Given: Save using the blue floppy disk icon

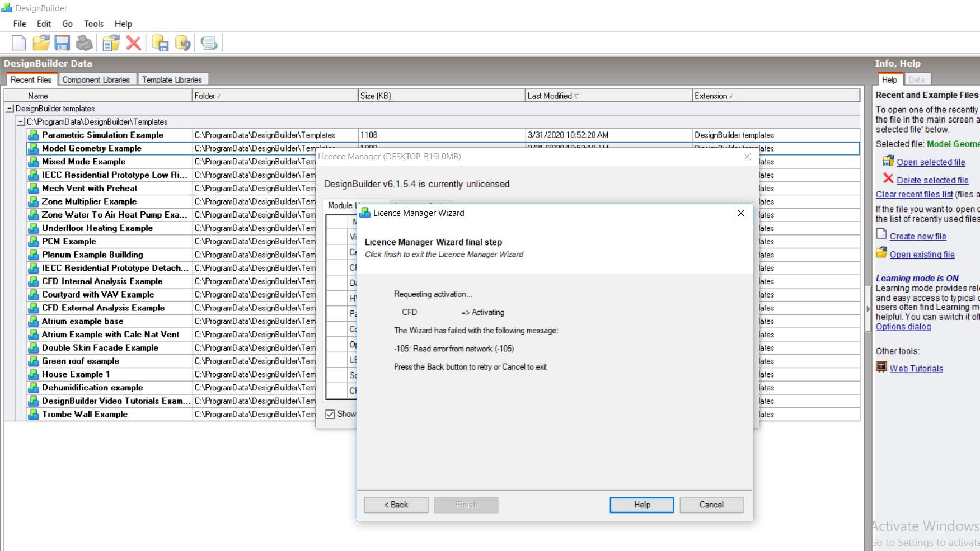Looking at the screenshot, I should (x=62, y=43).
